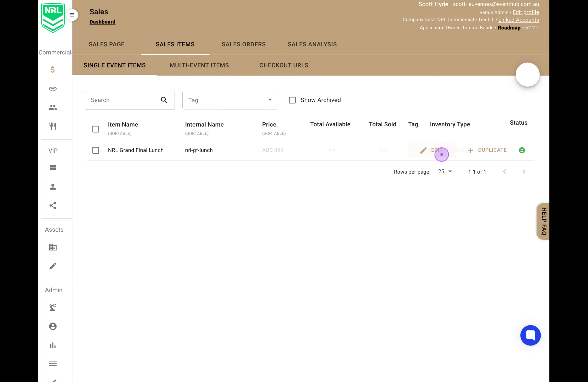Open the Admin robotic arm icon
588x382 pixels.
[x=53, y=307]
